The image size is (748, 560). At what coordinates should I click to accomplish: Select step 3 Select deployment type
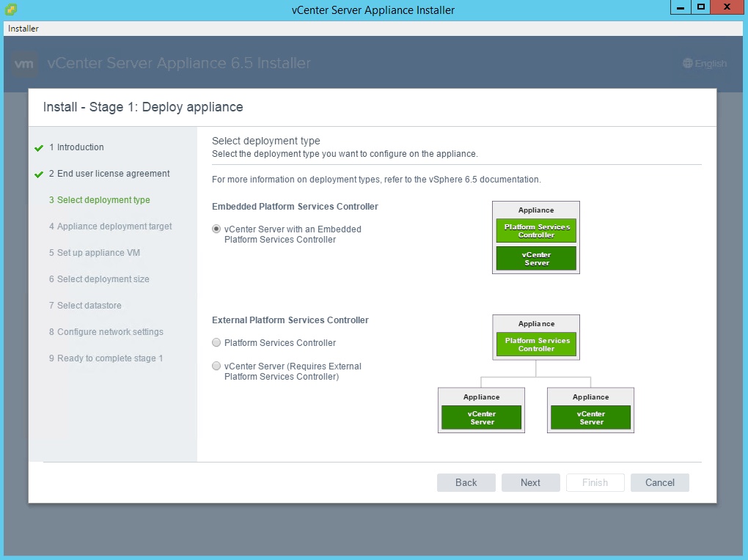(x=103, y=200)
